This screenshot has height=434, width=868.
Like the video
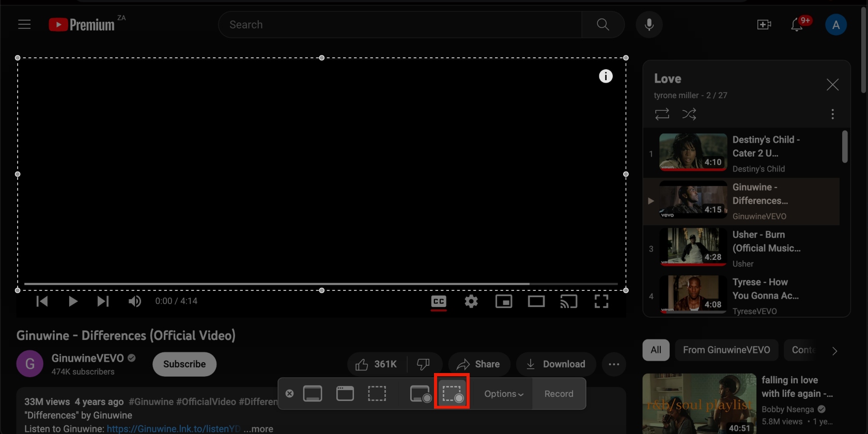(x=377, y=364)
